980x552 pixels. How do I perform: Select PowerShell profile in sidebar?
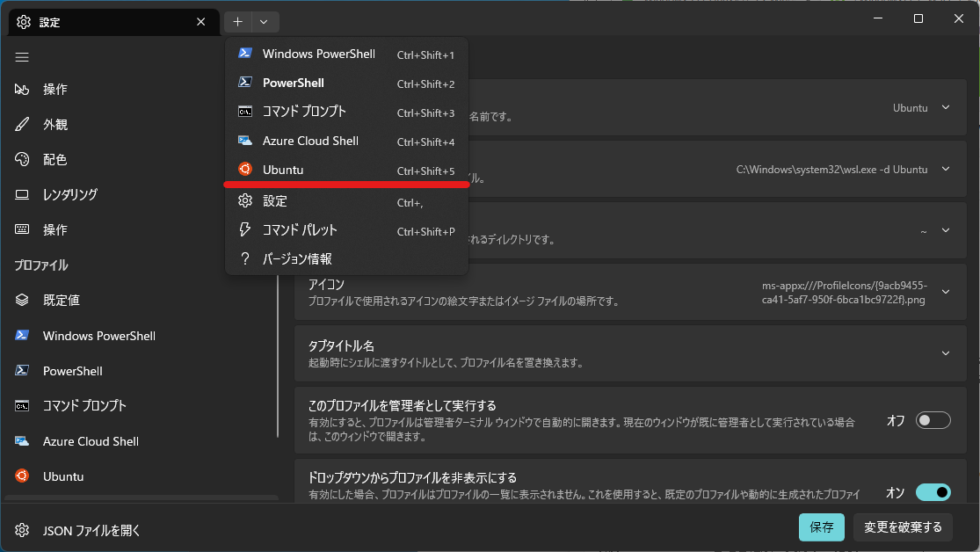coord(141,371)
